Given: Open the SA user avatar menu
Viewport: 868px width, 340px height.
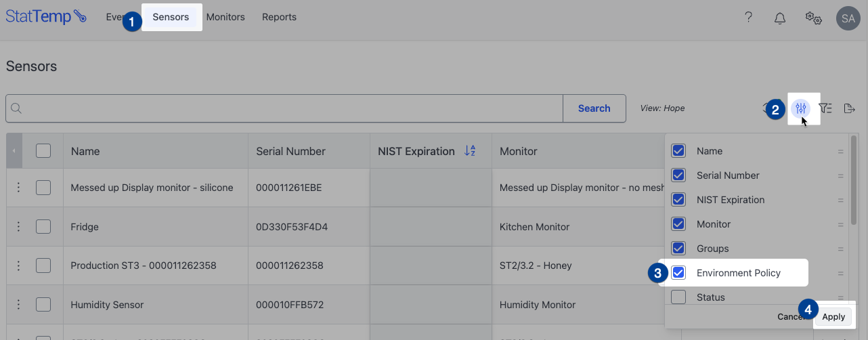Looking at the screenshot, I should pos(848,18).
